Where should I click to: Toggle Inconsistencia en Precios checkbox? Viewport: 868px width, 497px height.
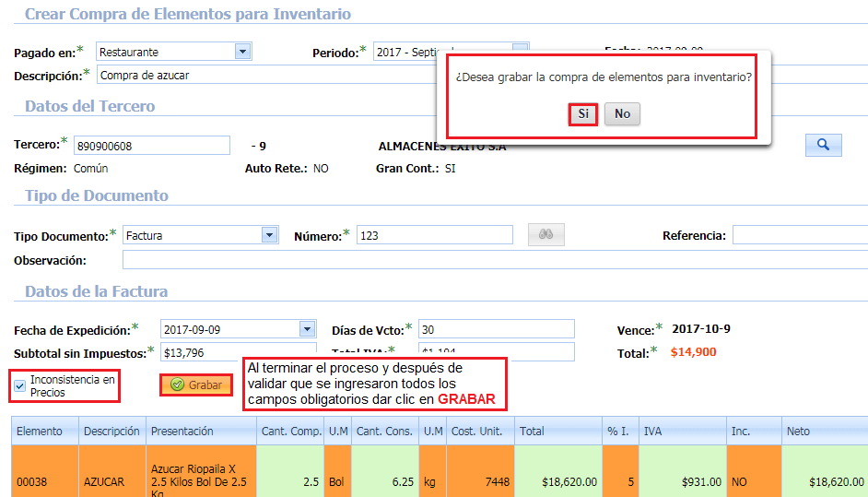tap(20, 386)
